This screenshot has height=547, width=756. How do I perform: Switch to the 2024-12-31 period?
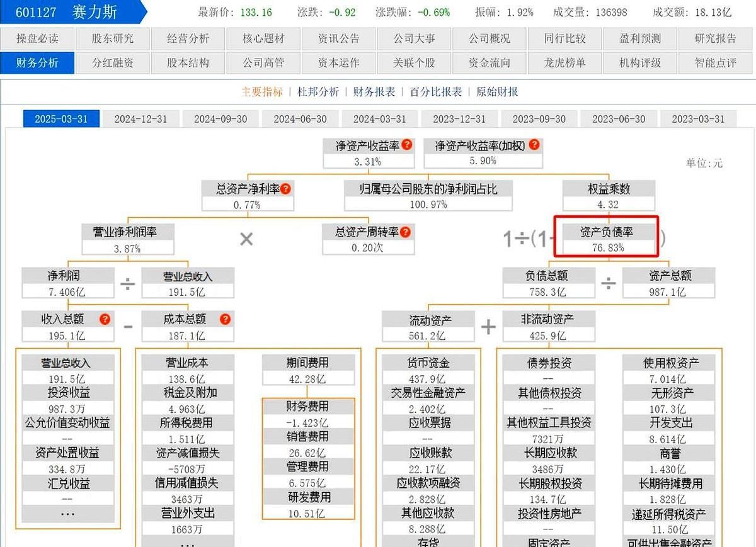click(141, 119)
